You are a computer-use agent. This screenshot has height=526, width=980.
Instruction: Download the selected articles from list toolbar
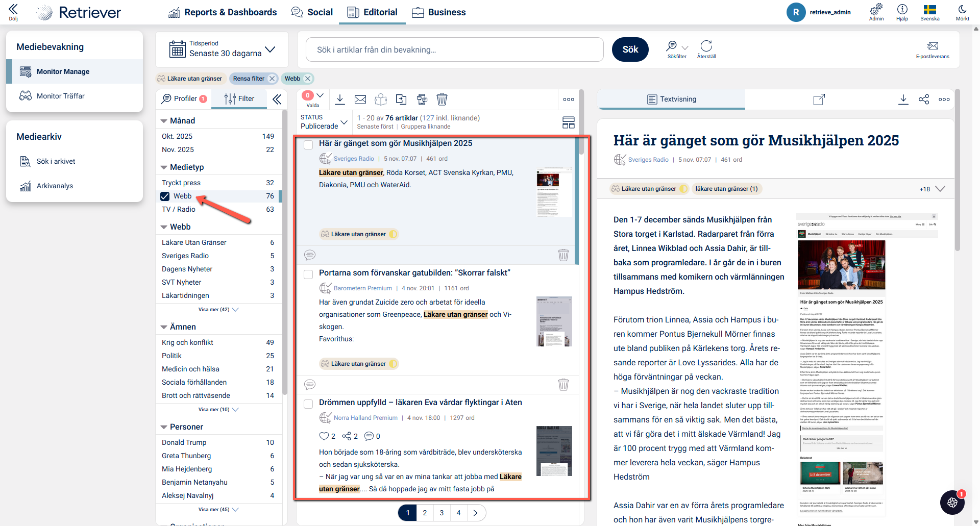click(340, 99)
